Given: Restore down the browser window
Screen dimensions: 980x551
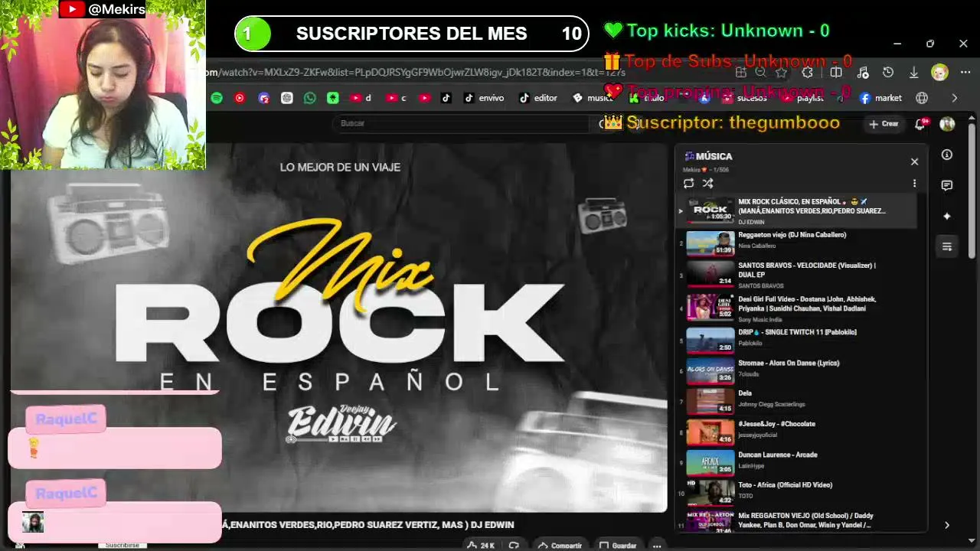Looking at the screenshot, I should pyautogui.click(x=930, y=44).
